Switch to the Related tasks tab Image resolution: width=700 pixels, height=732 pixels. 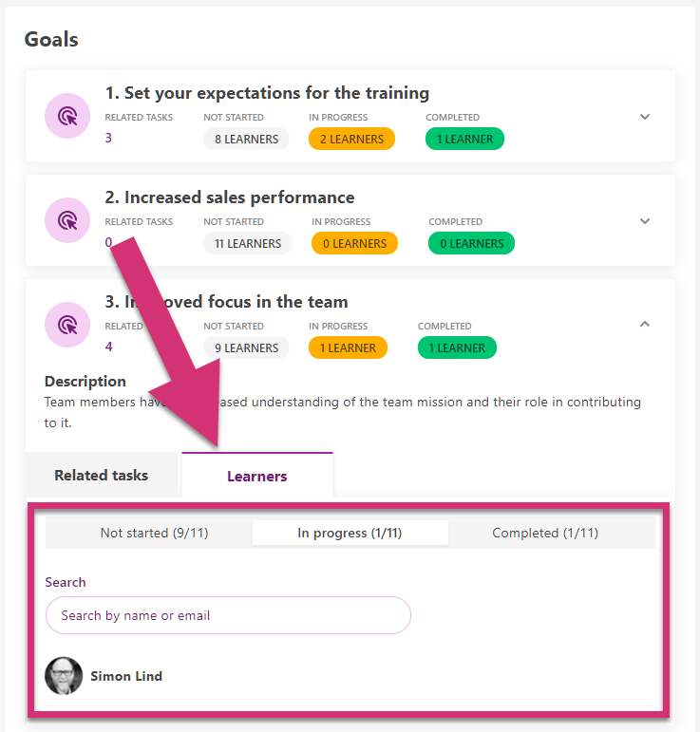102,476
